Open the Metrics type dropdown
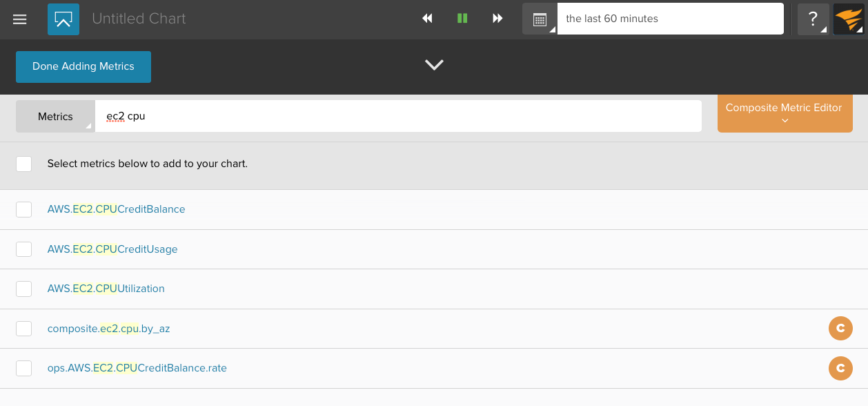The width and height of the screenshot is (868, 406). (55, 116)
